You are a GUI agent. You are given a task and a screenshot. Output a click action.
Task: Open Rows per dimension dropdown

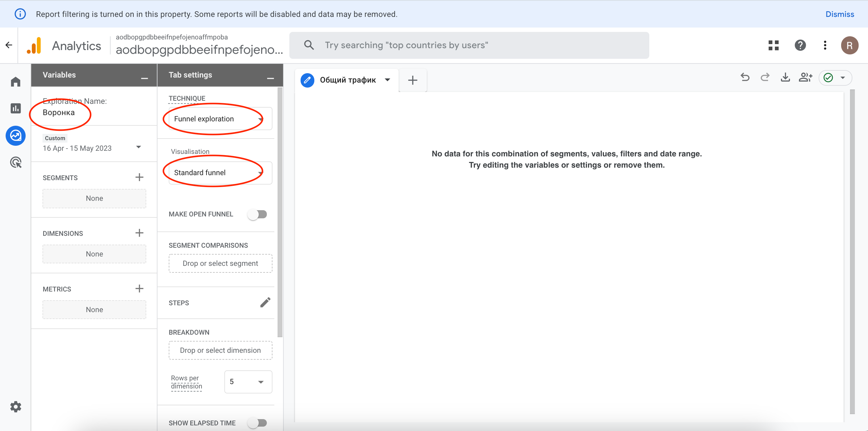pyautogui.click(x=248, y=382)
